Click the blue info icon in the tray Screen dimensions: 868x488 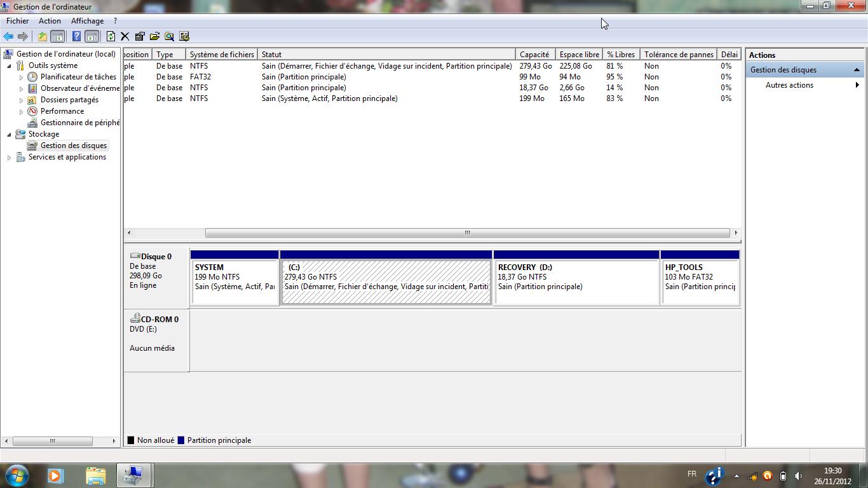point(715,476)
